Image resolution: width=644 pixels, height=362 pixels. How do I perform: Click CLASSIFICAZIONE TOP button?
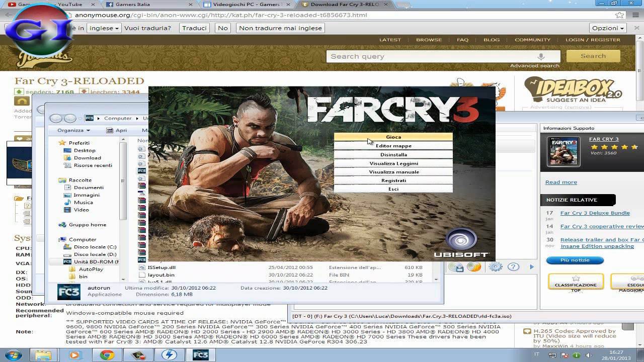(576, 283)
